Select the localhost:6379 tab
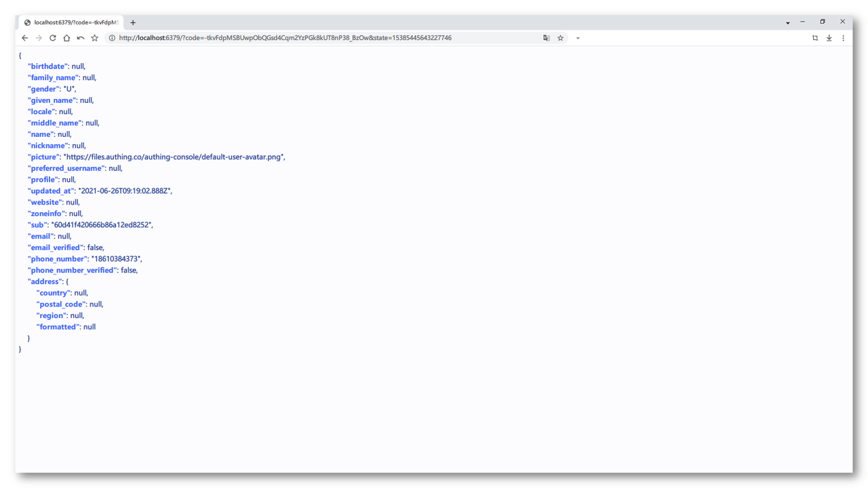Viewport: 868px width, 488px height. [x=71, y=22]
